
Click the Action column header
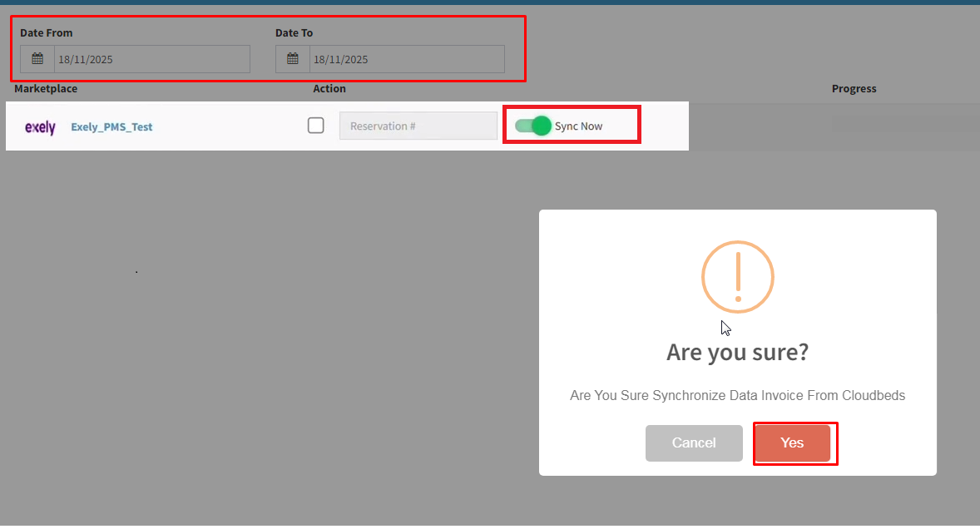[329, 88]
